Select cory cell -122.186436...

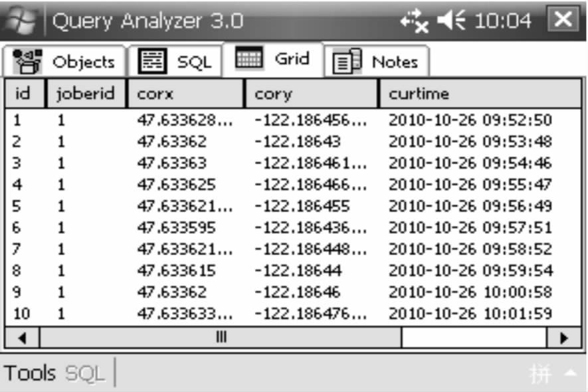(x=310, y=228)
